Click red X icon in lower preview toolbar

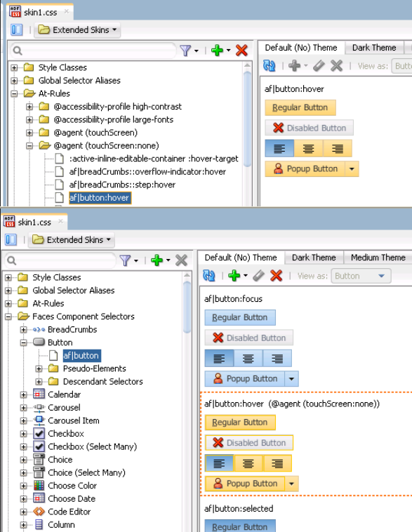(x=277, y=276)
